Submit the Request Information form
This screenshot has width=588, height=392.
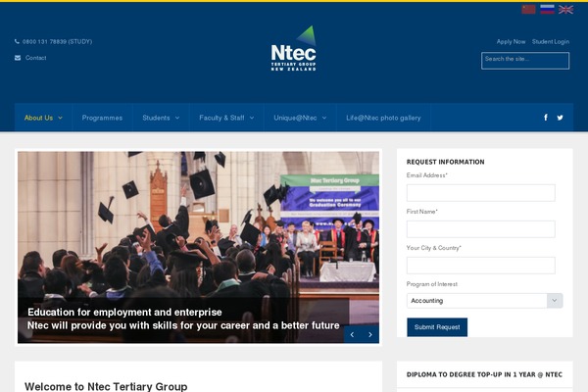(x=437, y=327)
